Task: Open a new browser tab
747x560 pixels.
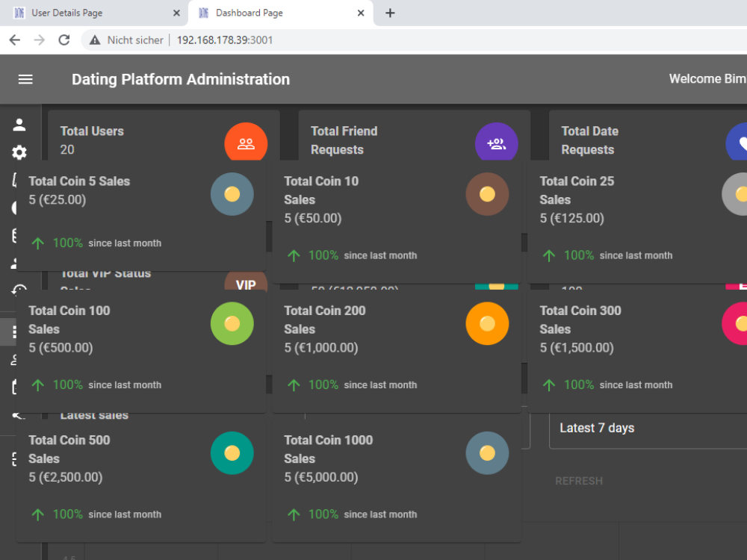Action: [x=390, y=13]
